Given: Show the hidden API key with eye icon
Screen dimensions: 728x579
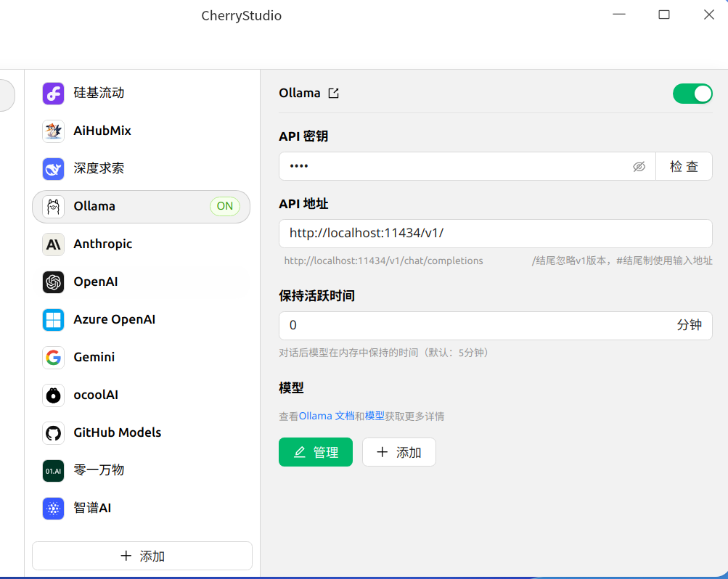Looking at the screenshot, I should [x=639, y=167].
